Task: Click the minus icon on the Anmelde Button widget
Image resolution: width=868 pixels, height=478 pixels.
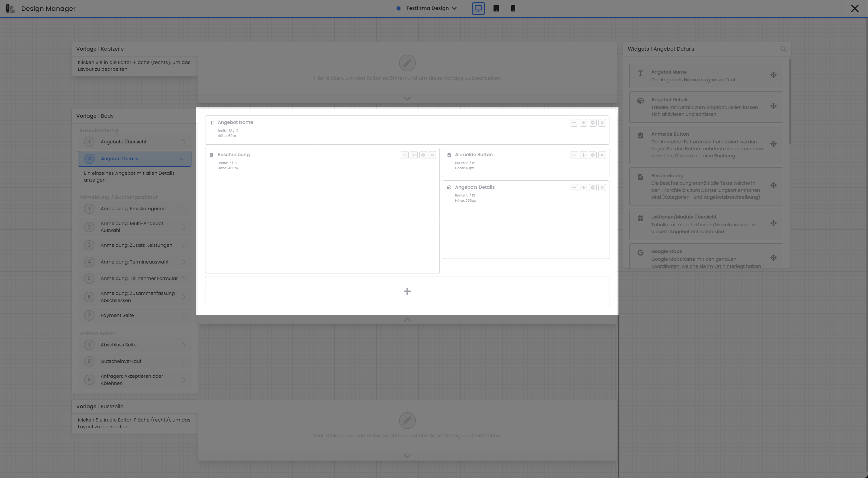Action: pos(574,155)
